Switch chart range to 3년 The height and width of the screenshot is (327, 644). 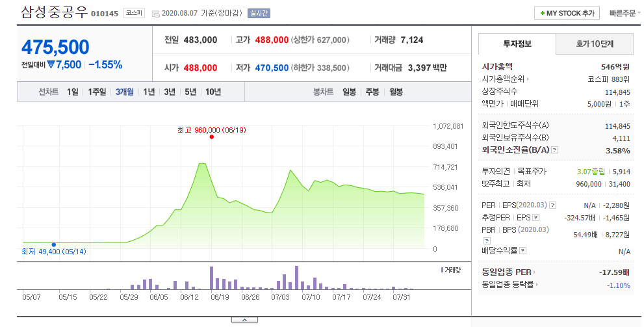pos(170,92)
